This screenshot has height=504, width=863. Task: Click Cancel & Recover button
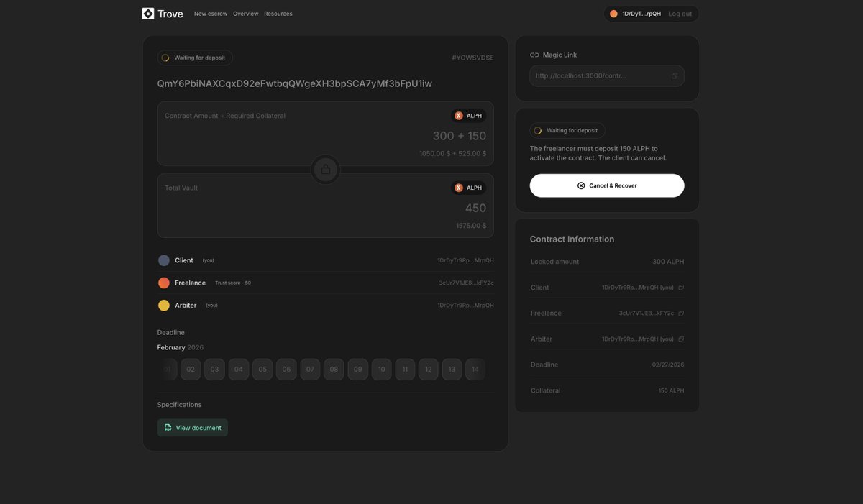pos(607,185)
